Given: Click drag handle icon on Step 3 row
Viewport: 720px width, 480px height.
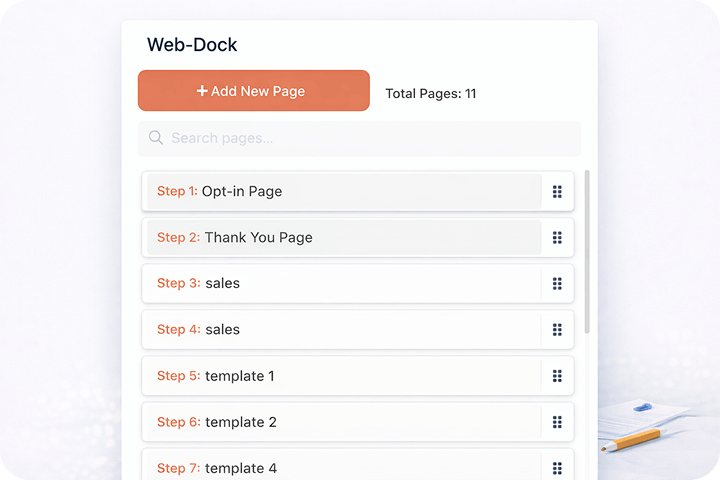Looking at the screenshot, I should tap(557, 283).
